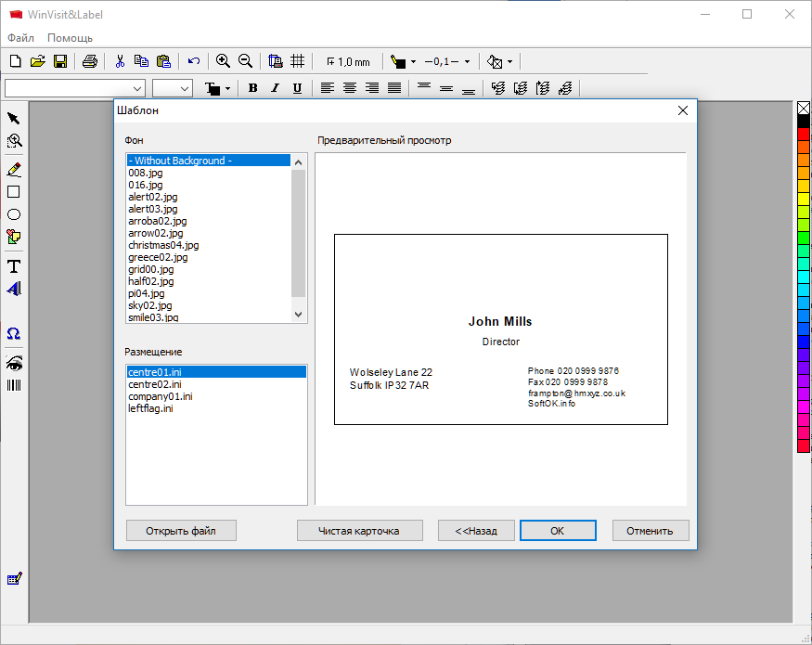Pick the Ellipse drawing tool
This screenshot has height=645, width=812.
14,214
